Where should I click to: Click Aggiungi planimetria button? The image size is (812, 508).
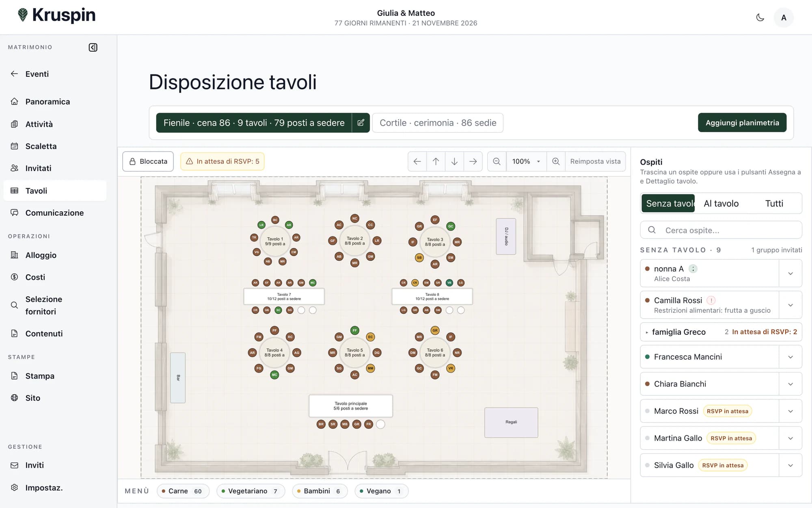pyautogui.click(x=742, y=123)
